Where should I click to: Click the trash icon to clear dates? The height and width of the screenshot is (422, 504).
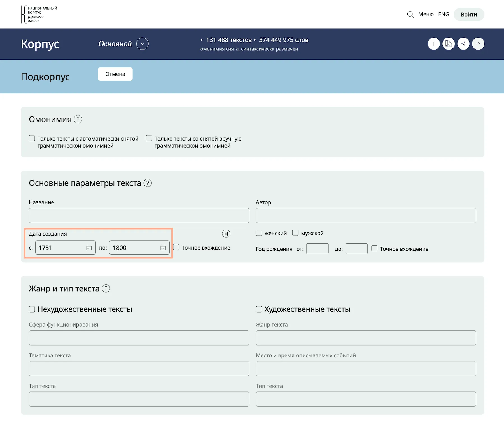(226, 234)
